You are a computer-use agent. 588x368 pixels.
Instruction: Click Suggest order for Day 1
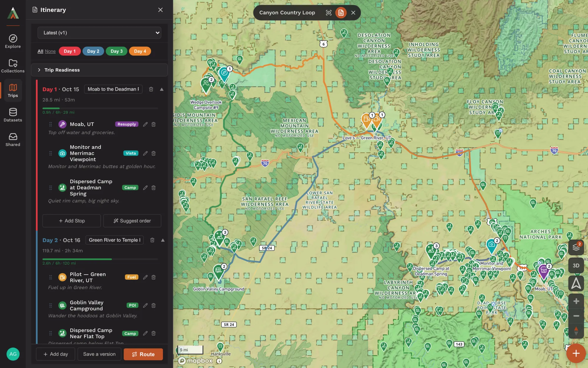tap(132, 221)
